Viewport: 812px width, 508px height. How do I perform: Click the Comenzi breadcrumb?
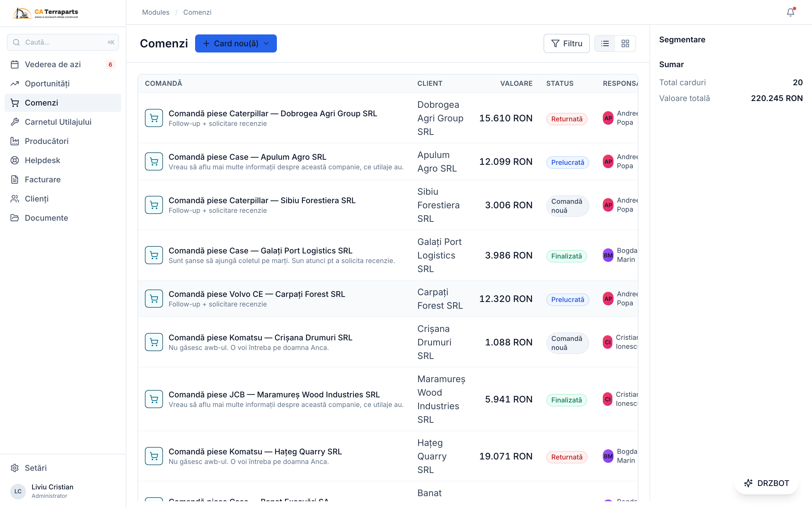(197, 12)
